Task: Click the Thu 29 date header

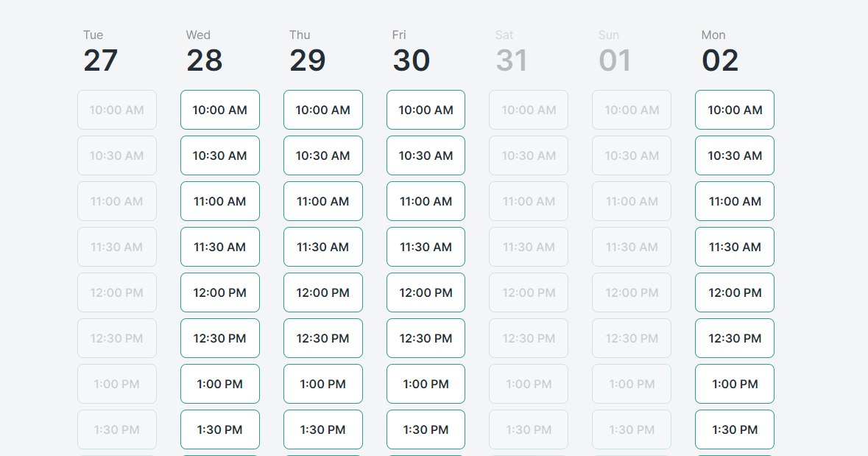Action: [x=307, y=52]
